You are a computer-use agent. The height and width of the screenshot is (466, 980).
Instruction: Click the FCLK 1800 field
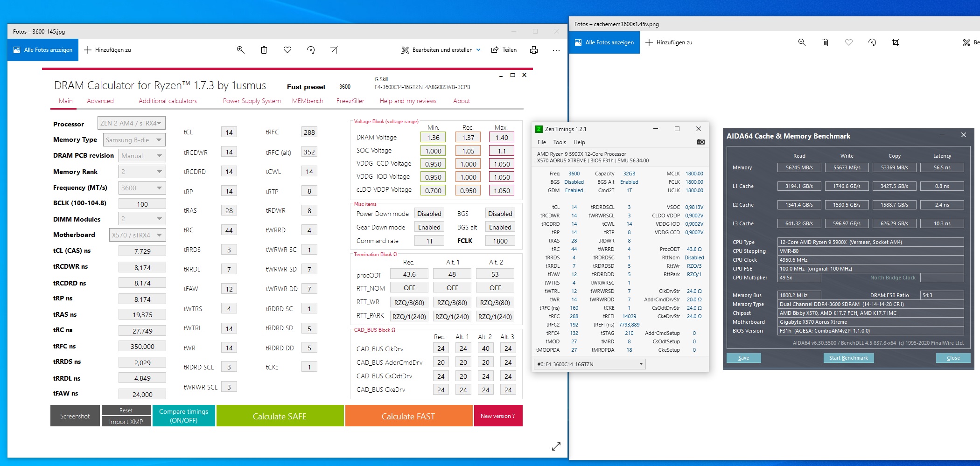point(500,241)
